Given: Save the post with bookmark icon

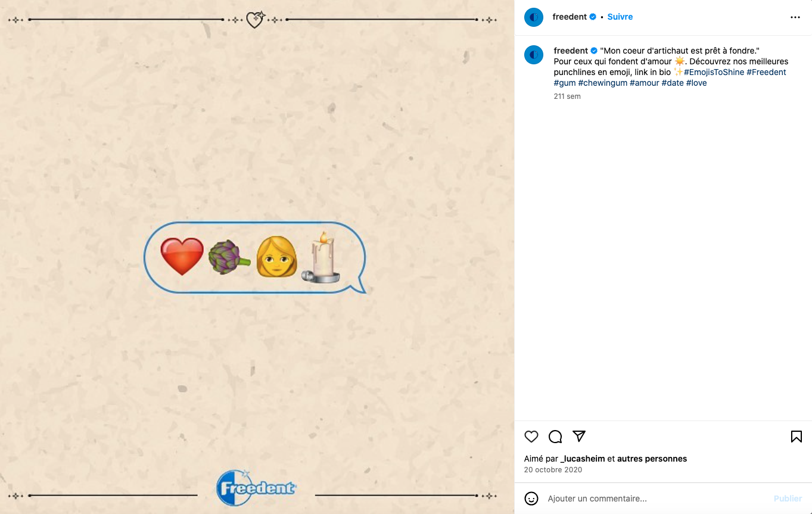Looking at the screenshot, I should pyautogui.click(x=796, y=437).
